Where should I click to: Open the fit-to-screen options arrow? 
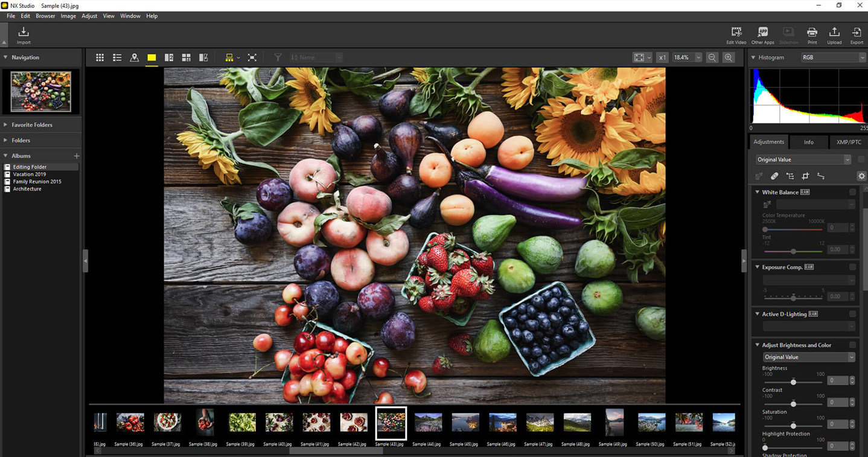coord(649,57)
